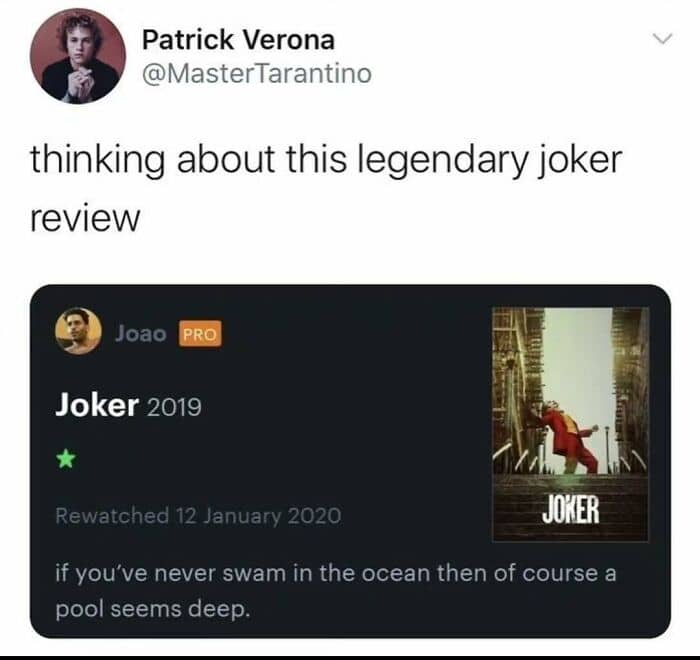Open Joao's round avatar
Image resolution: width=700 pixels, height=660 pixels.
tap(78, 331)
